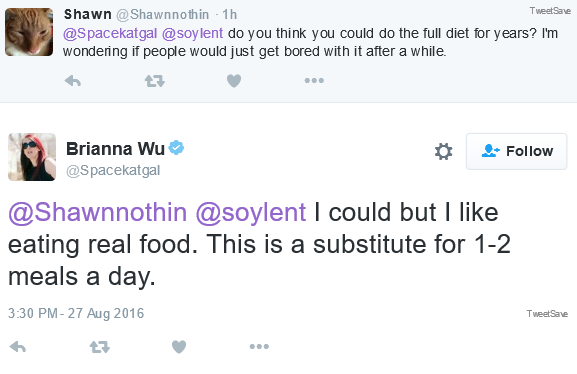Reply to Brianna Wu's tweet

pos(18,346)
